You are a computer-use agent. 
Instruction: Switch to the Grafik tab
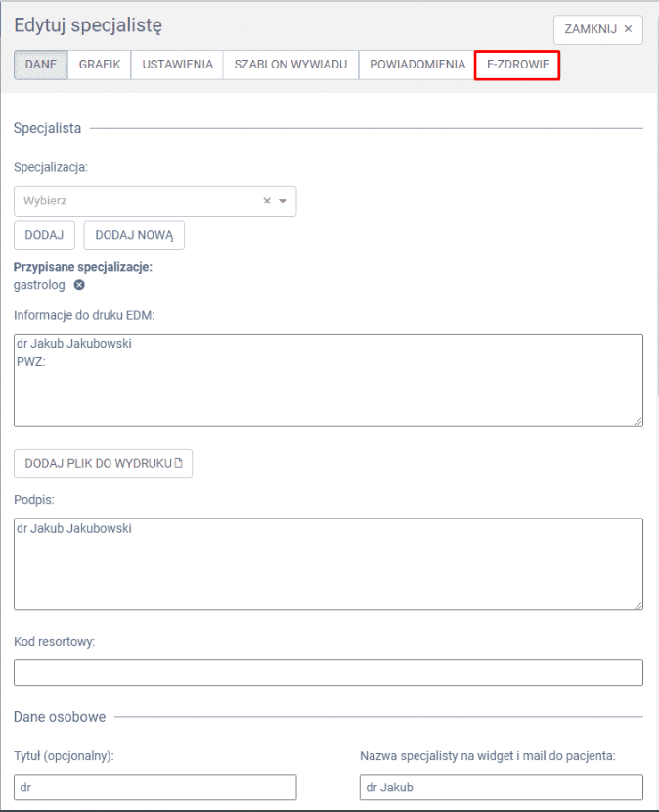click(x=100, y=65)
